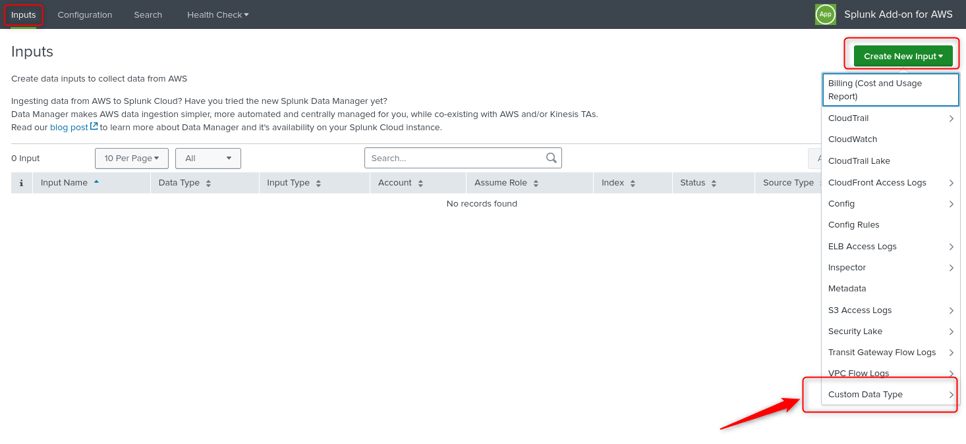Sort Data Type column arrows

pyautogui.click(x=208, y=184)
